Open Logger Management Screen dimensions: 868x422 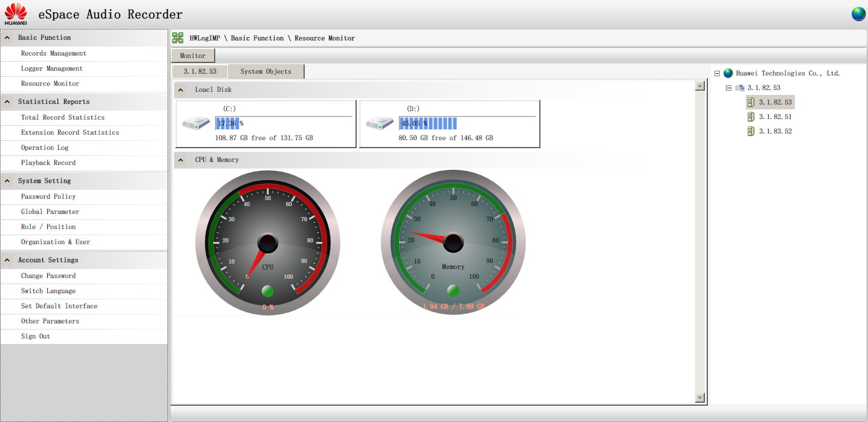[52, 68]
